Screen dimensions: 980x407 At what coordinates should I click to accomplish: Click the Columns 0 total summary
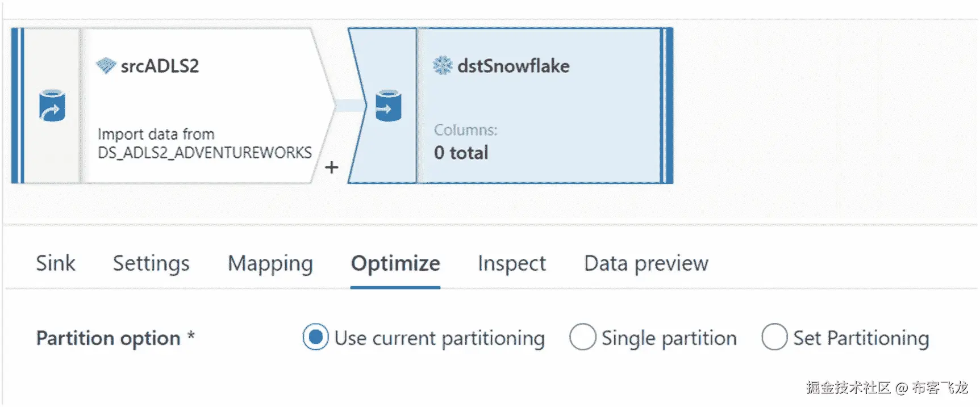click(x=465, y=142)
